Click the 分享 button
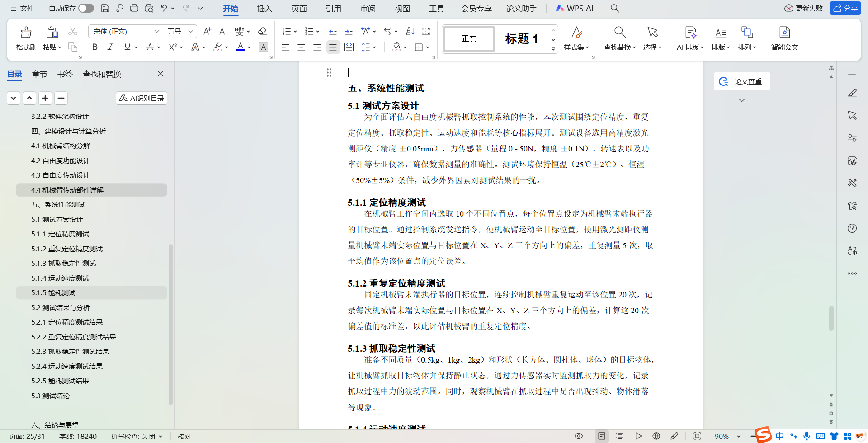 [x=845, y=8]
